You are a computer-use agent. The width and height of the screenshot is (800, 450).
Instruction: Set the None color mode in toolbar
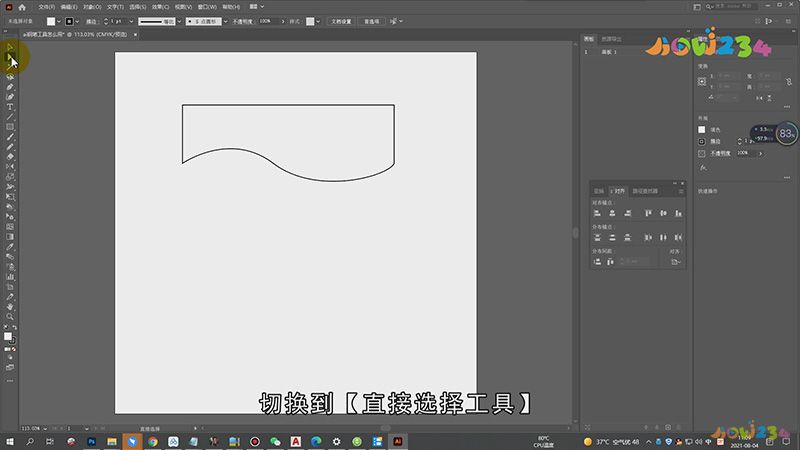coord(14,349)
